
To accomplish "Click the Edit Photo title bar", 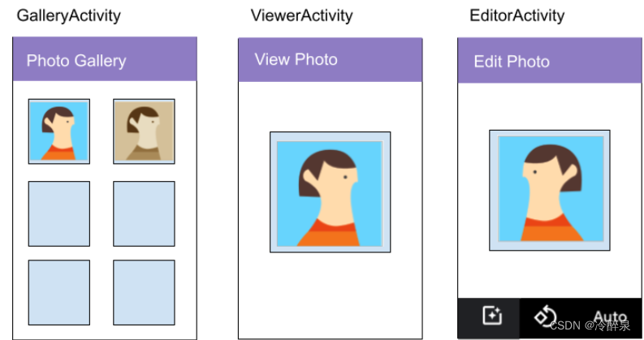I will [549, 62].
